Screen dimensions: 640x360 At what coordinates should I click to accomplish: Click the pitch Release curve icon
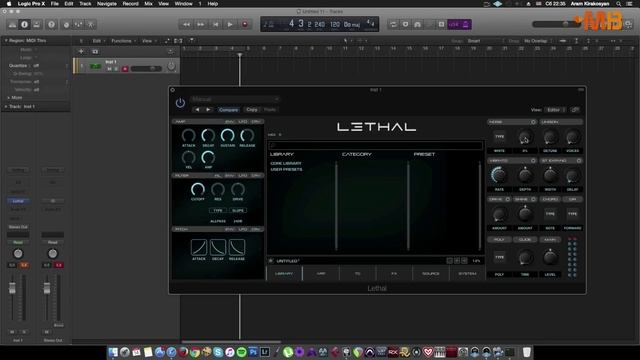point(237,247)
